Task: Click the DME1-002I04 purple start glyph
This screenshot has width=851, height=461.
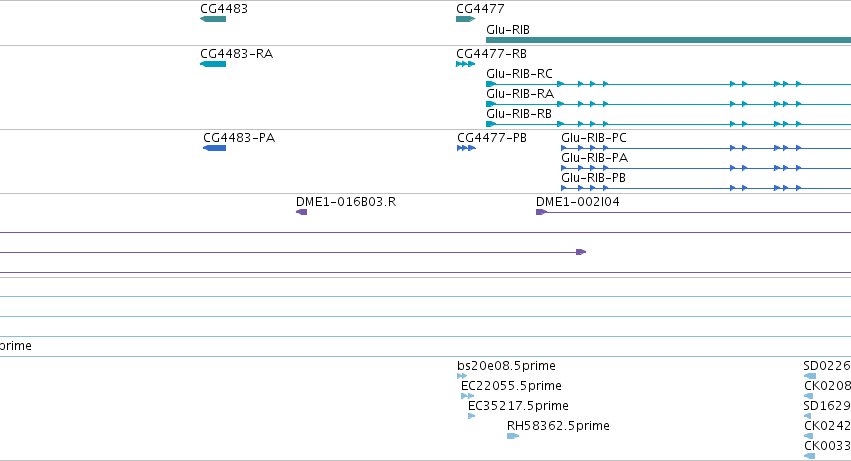Action: 541,212
